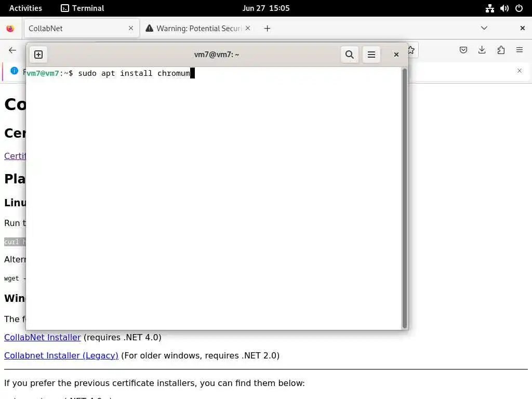Viewport: 532px width, 399px height.
Task: Open Firefox downloads panel
Action: [x=482, y=50]
